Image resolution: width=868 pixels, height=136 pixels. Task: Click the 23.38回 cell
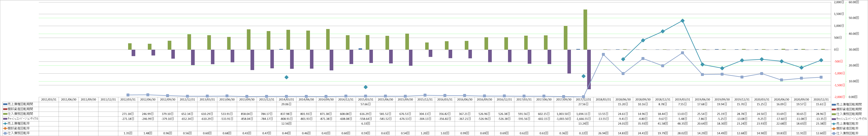[x=821, y=124]
